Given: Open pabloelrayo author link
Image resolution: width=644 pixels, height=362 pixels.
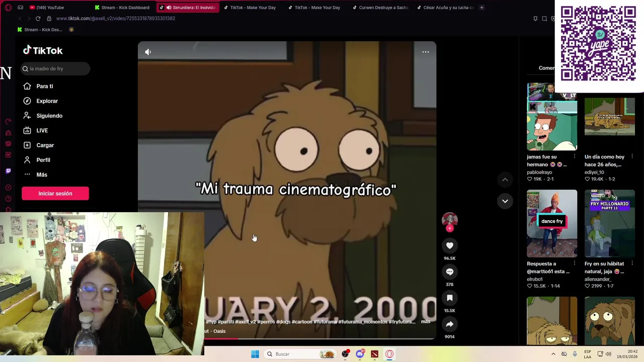Looking at the screenshot, I should coord(539,172).
